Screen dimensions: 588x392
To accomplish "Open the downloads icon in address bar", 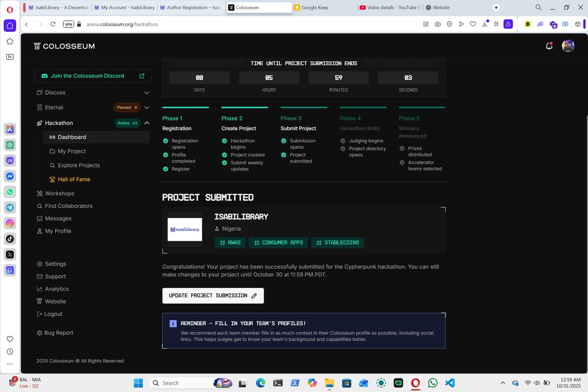I will (485, 24).
